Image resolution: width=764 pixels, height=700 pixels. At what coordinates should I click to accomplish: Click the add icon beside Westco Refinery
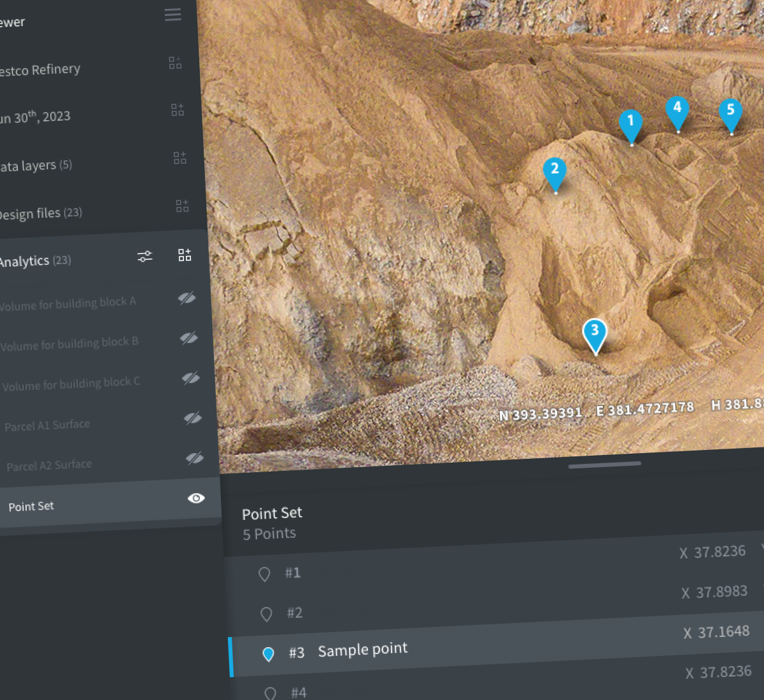point(174,62)
